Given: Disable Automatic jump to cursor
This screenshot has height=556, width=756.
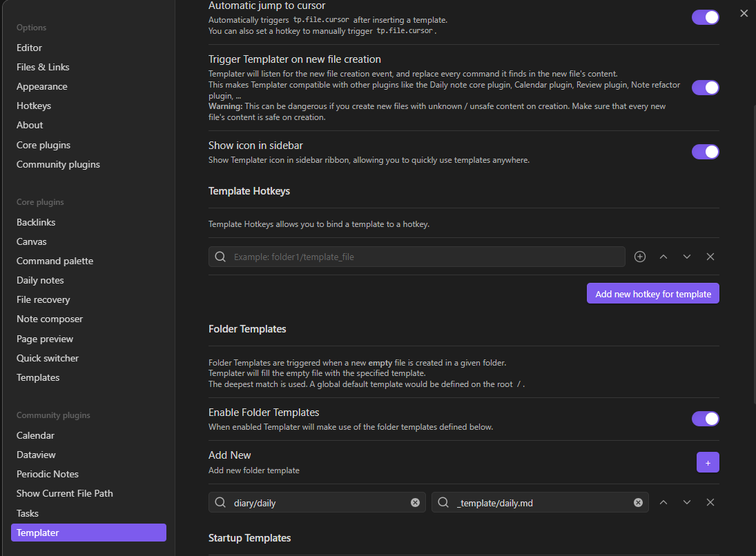Looking at the screenshot, I should (706, 17).
